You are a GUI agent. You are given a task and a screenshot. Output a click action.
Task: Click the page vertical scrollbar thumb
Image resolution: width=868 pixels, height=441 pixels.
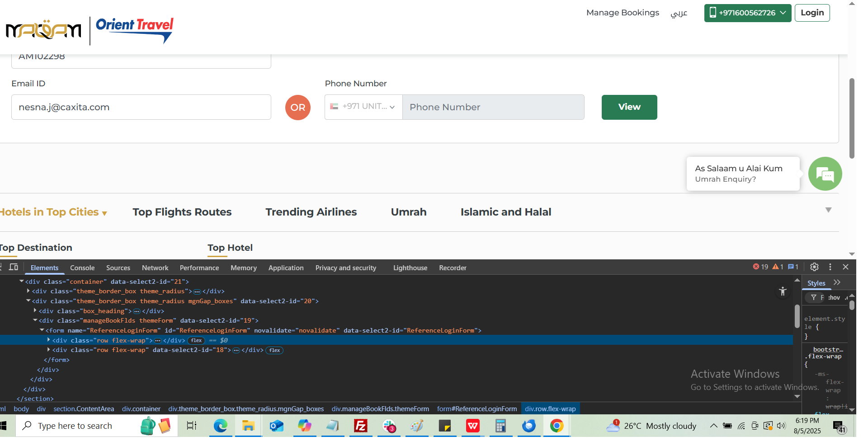pos(852,117)
